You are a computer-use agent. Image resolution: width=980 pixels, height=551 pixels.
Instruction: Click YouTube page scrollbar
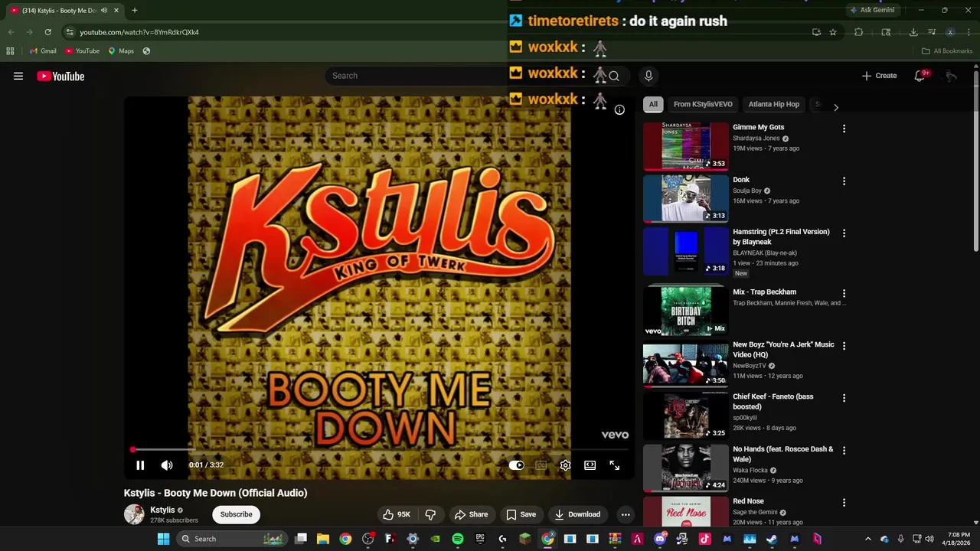coord(975,161)
